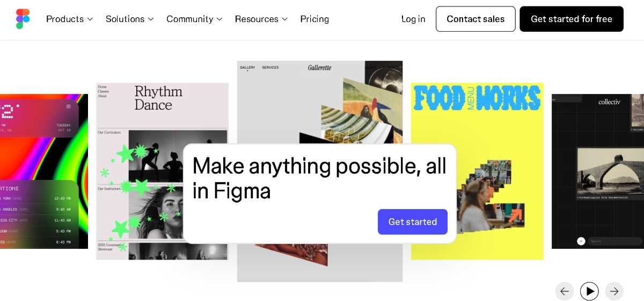Open hamburger menu on rainbow clock card
The width and height of the screenshot is (644, 301).
(x=69, y=106)
